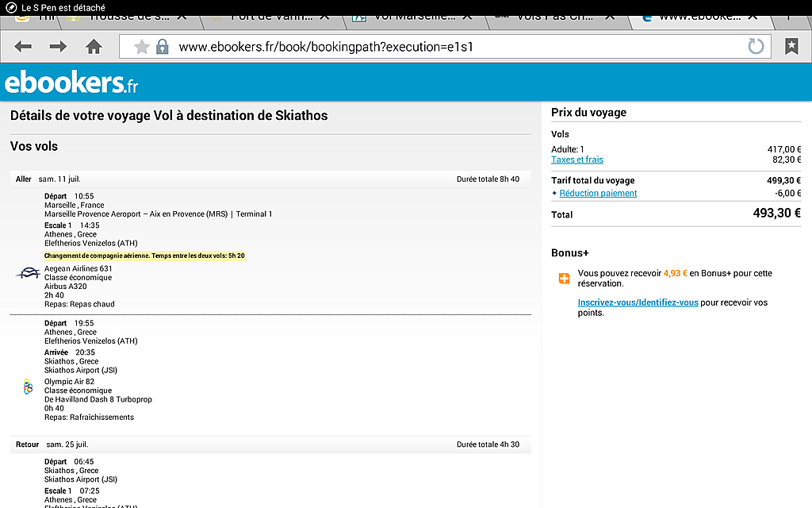This screenshot has width=812, height=508.
Task: Open the Taxes et frais link
Action: (577, 160)
